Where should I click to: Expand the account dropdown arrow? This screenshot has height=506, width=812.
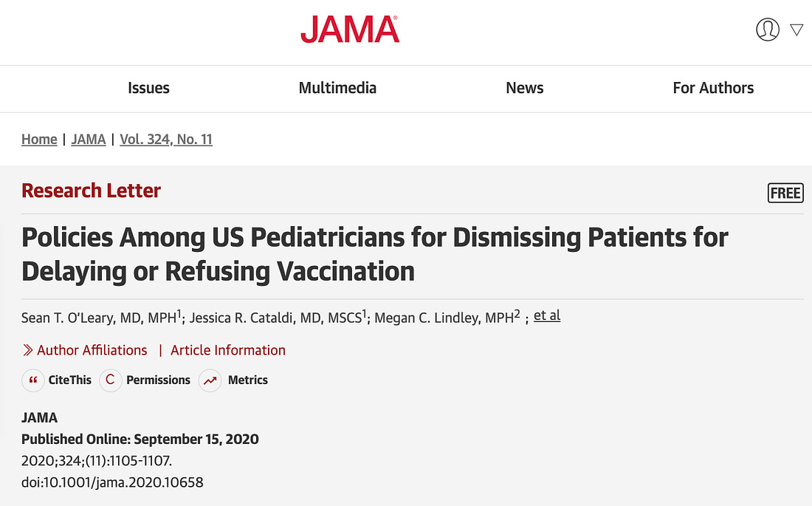(x=796, y=30)
